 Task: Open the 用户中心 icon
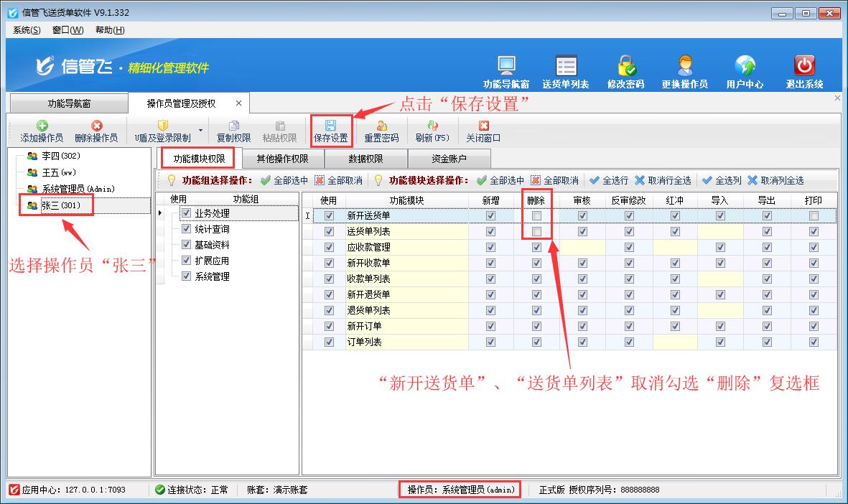point(747,65)
